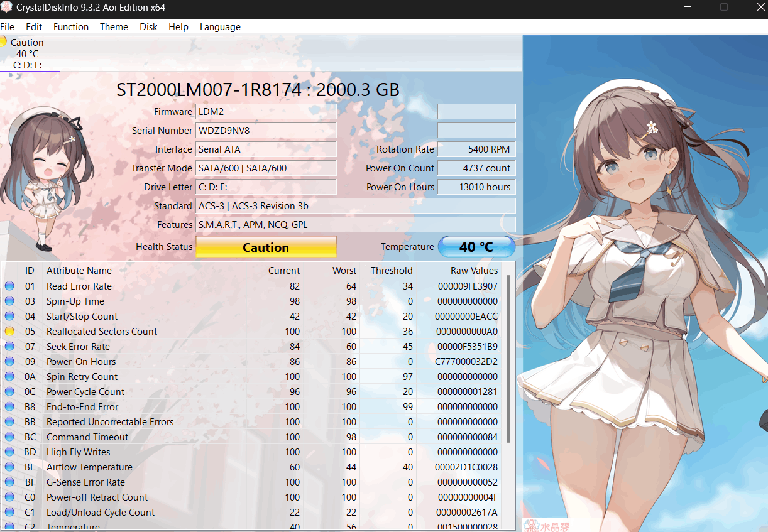Click the CrystalDiskInfo app icon in title bar
The image size is (768, 532).
pos(6,8)
